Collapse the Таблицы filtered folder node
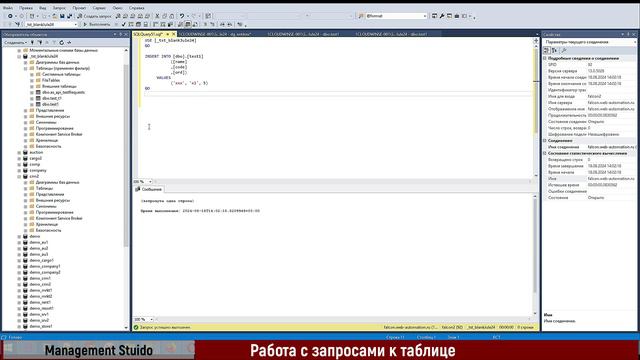The height and width of the screenshot is (360, 640). click(25, 68)
